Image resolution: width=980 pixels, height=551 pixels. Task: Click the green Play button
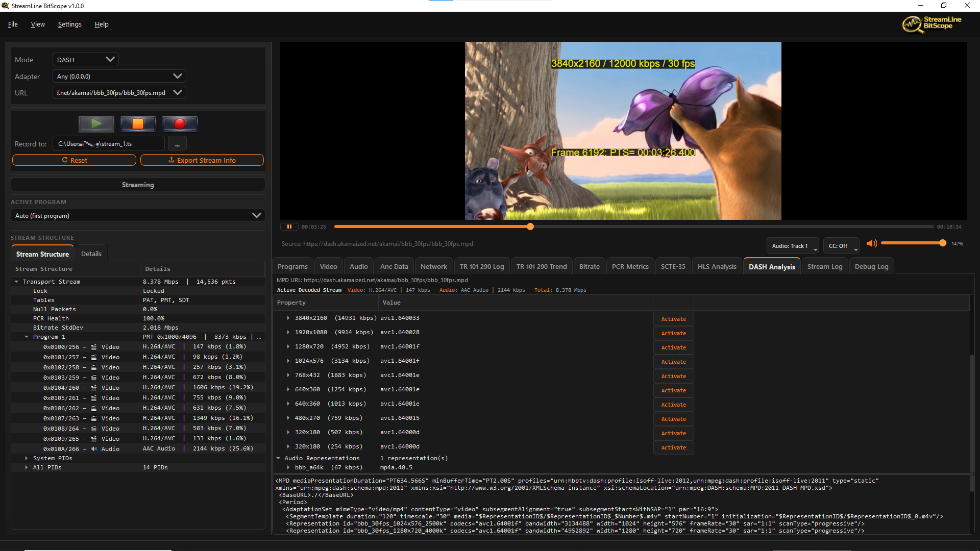coord(96,124)
